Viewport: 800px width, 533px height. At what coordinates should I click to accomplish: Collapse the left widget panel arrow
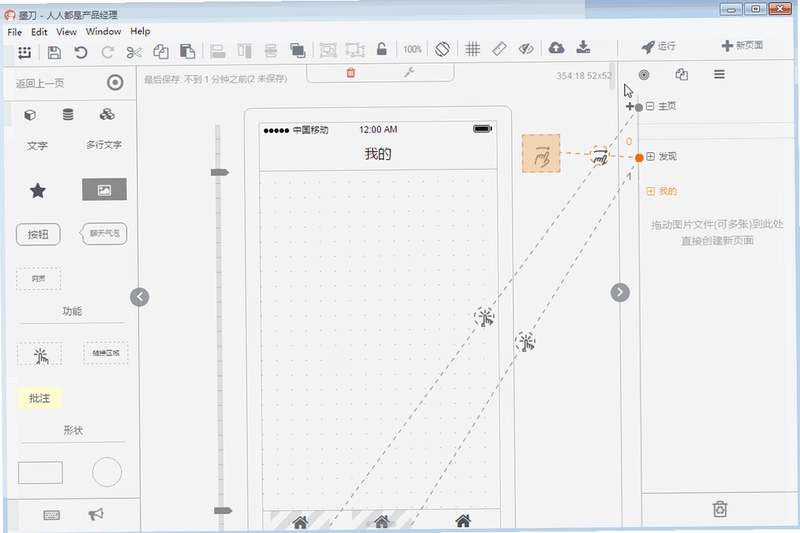click(x=139, y=297)
